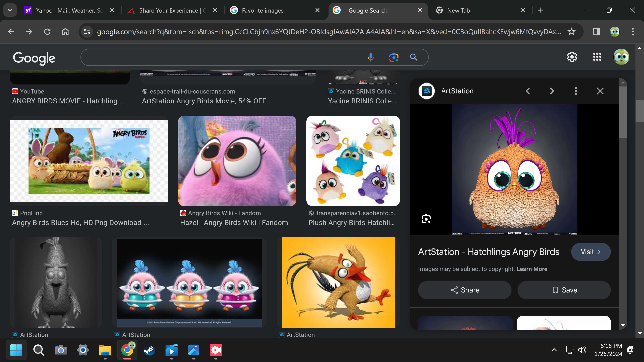Go to the browser home page
Viewport: 644px width, 362px height.
65,32
